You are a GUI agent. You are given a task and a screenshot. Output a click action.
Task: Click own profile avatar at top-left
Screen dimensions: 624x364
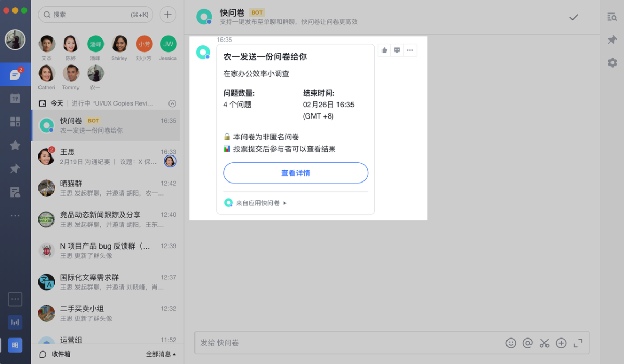[x=15, y=40]
